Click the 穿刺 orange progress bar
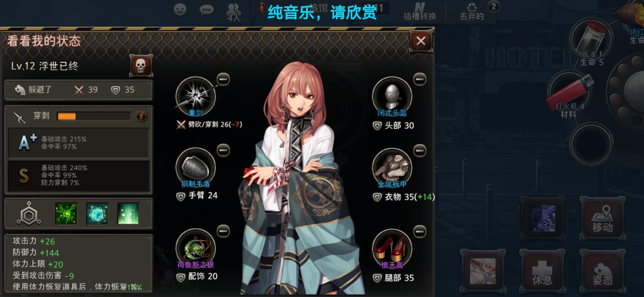This screenshot has width=644, height=297. (x=94, y=116)
